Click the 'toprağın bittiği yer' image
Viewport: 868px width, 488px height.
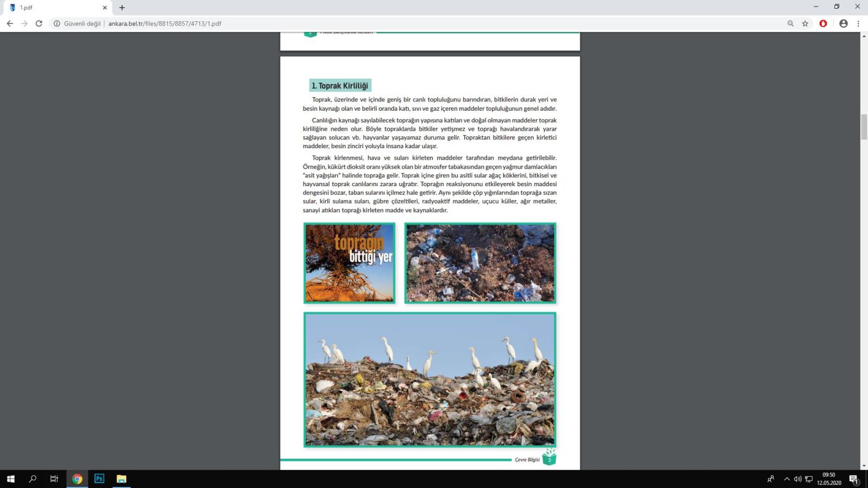(x=349, y=263)
